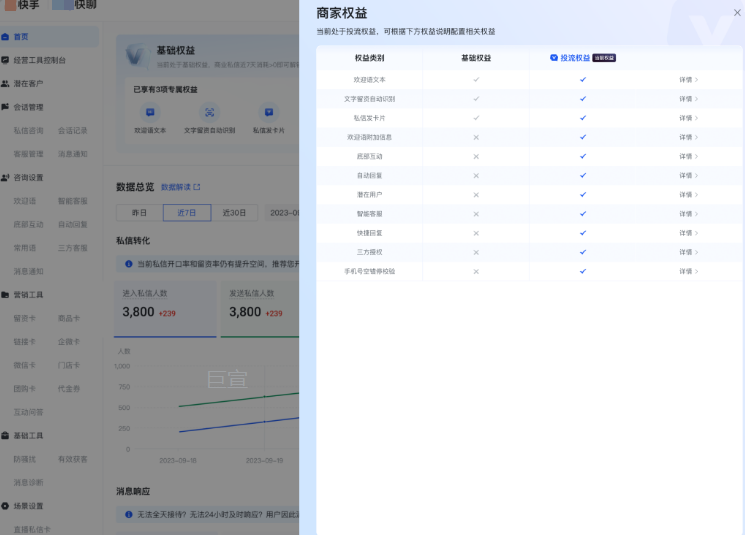
Task: Click the 私信发卡片 benefit icon on the home card
Action: click(x=269, y=113)
